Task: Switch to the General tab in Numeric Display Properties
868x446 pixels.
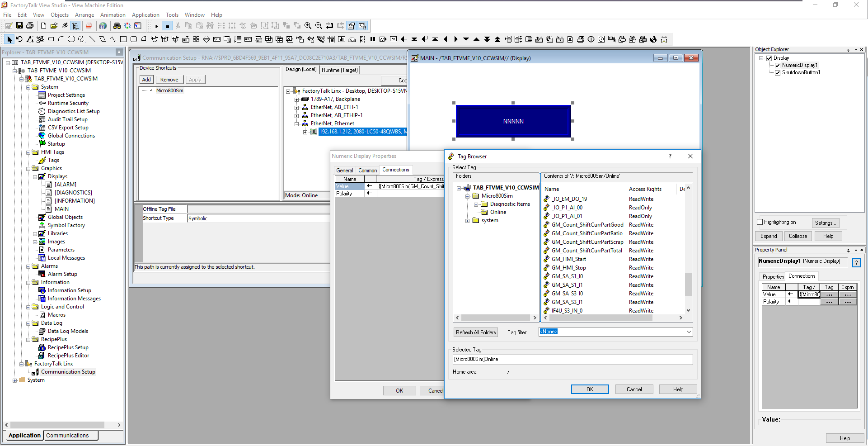Action: 345,171
